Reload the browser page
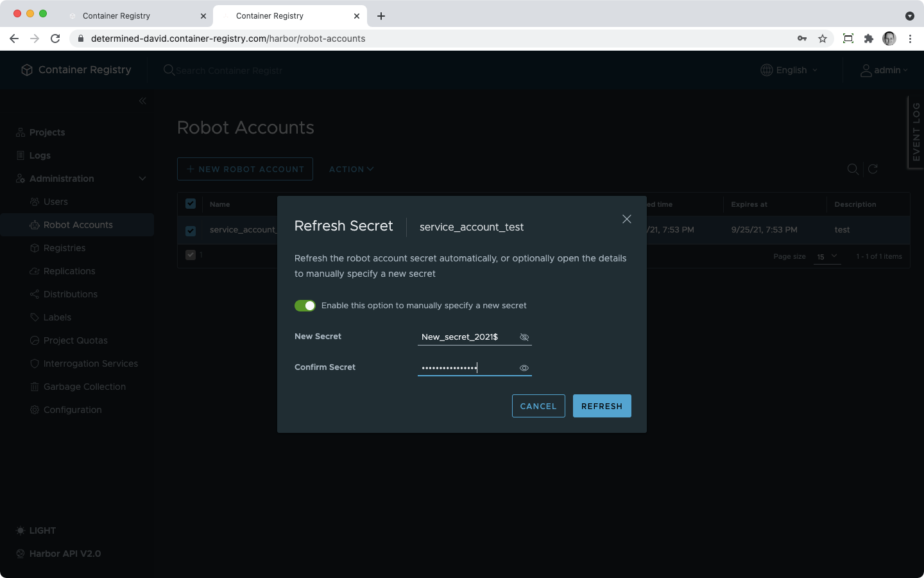 [55, 39]
